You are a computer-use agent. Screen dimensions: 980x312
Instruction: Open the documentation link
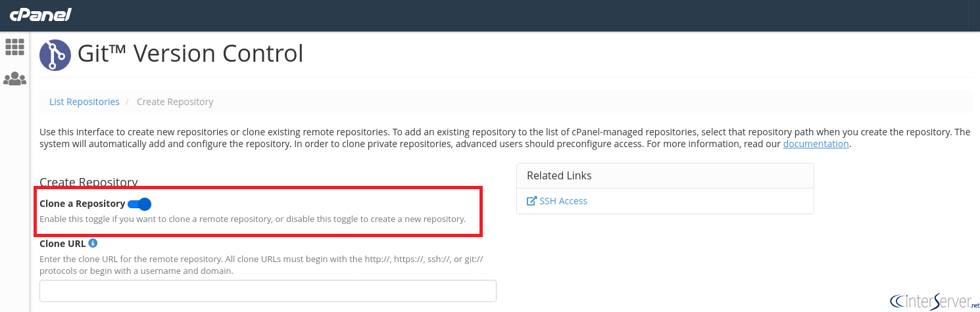(816, 144)
